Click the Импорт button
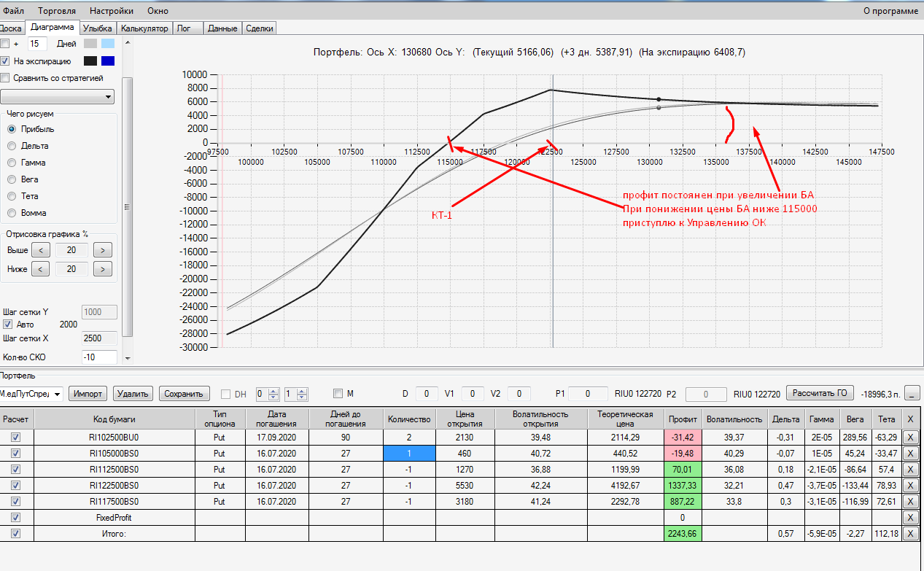 [88, 394]
